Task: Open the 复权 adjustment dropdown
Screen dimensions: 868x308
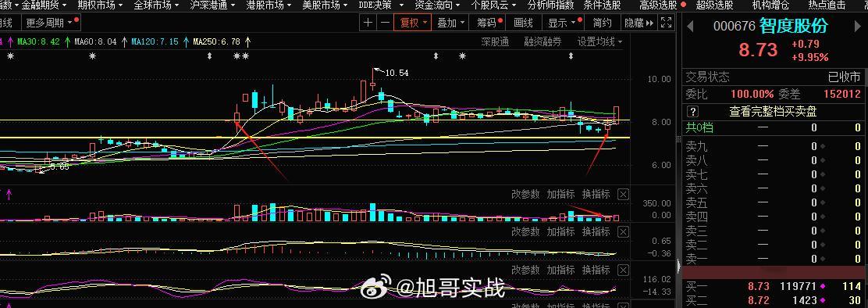Action: (x=413, y=23)
